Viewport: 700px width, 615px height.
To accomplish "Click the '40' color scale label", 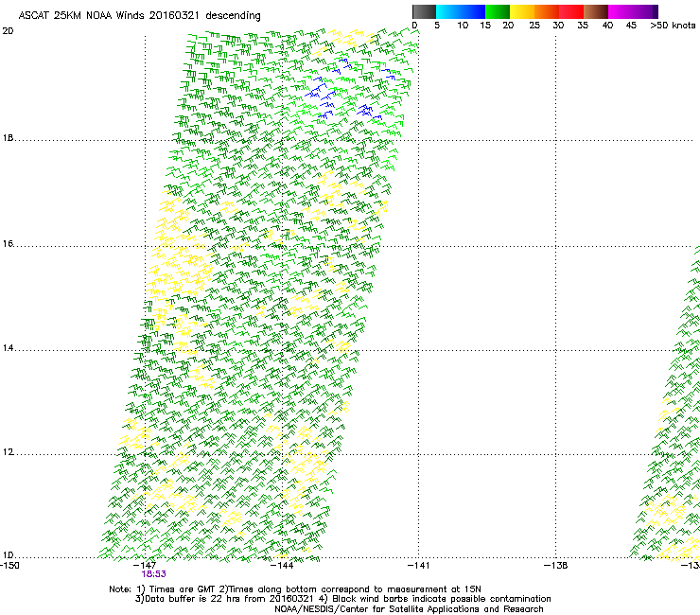I will pyautogui.click(x=607, y=26).
